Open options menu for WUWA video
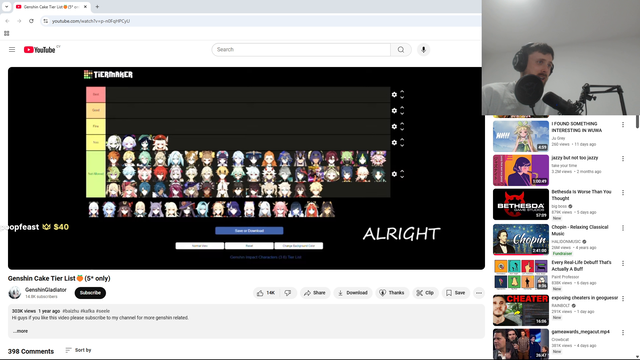 coord(623,124)
